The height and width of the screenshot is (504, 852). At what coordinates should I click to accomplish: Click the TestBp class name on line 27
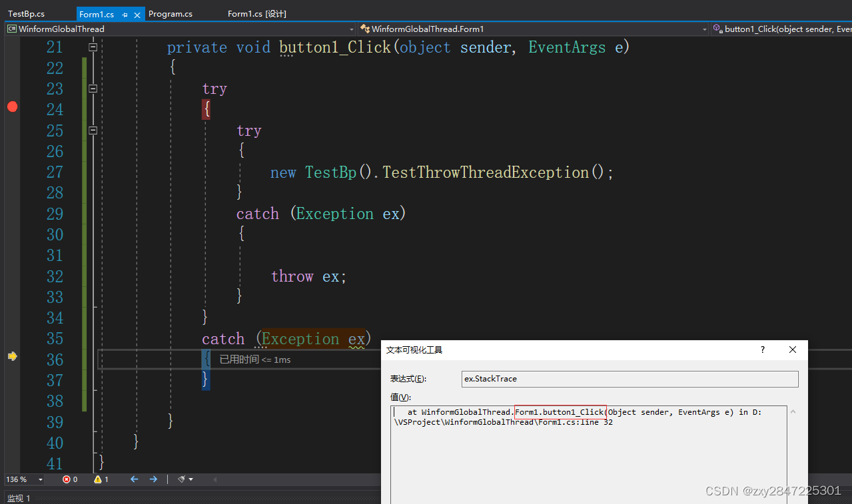point(331,172)
